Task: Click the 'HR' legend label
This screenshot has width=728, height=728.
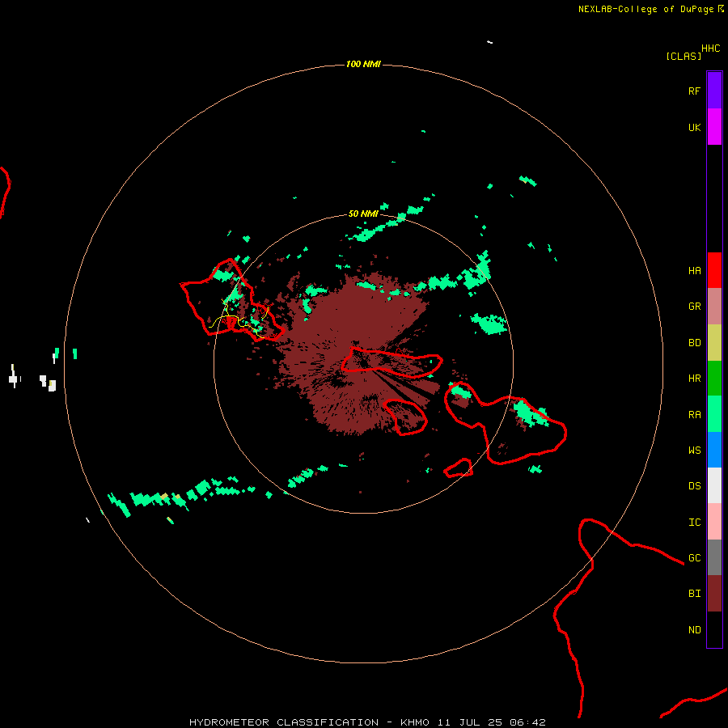Action: pyautogui.click(x=695, y=379)
